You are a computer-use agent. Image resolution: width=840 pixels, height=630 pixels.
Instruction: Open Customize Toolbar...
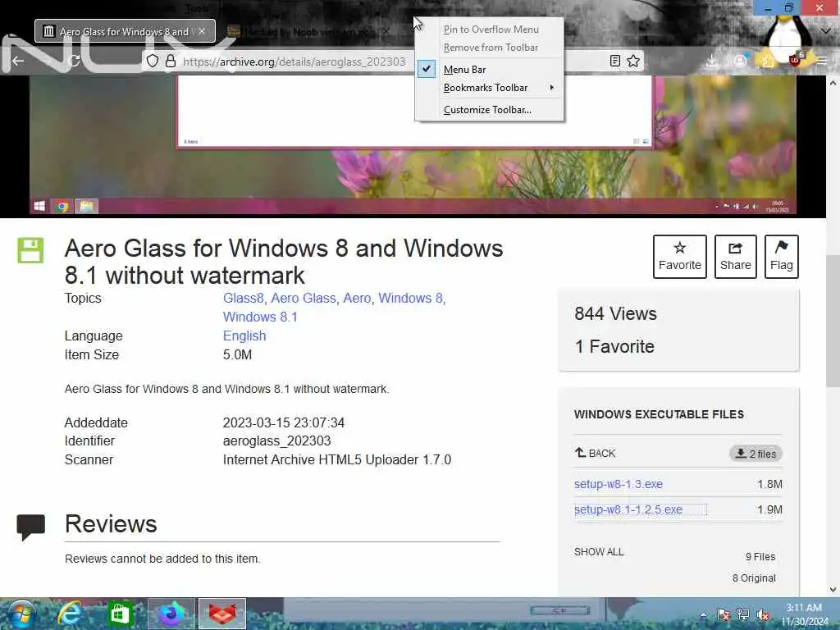(487, 110)
